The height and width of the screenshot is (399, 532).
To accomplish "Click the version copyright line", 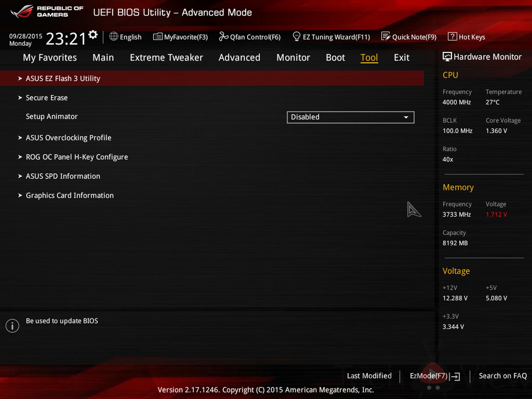I will click(266, 390).
